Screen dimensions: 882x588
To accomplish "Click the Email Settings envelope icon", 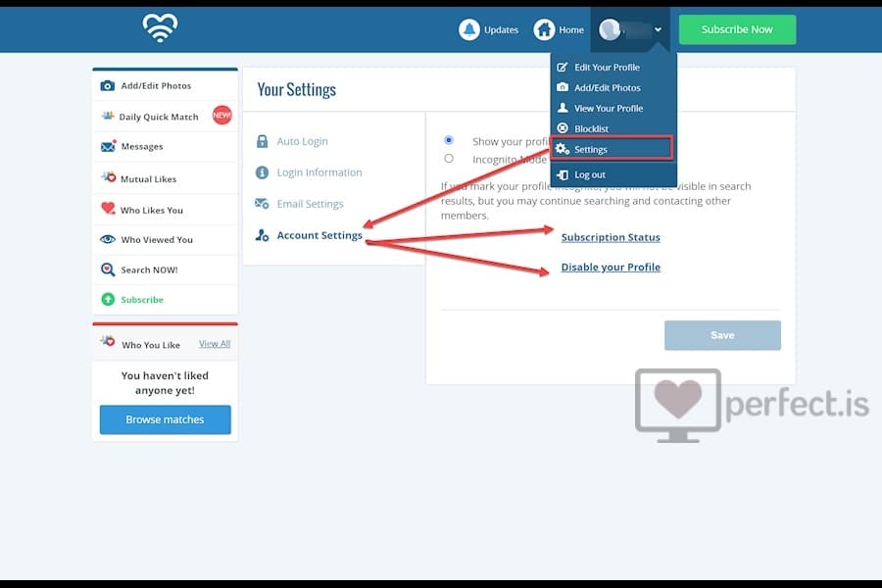I will point(262,203).
